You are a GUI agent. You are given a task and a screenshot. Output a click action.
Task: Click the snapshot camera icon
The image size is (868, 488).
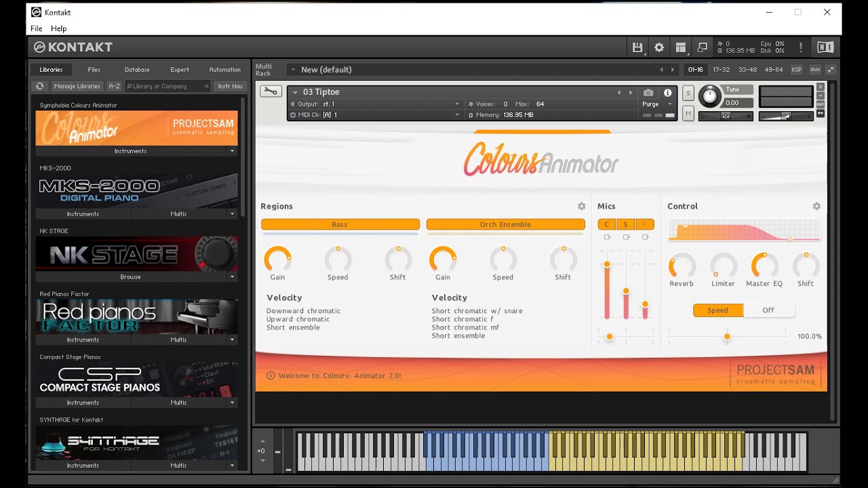tap(648, 93)
